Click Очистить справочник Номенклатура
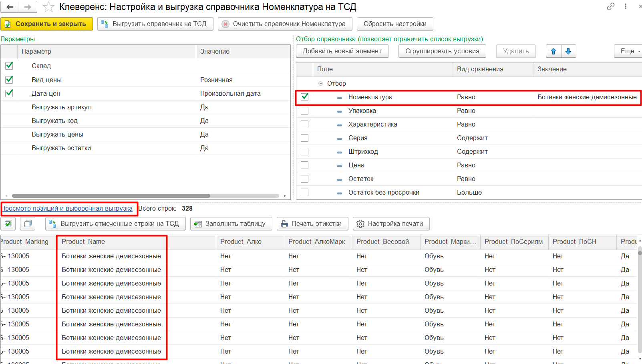642x364 pixels. (285, 24)
